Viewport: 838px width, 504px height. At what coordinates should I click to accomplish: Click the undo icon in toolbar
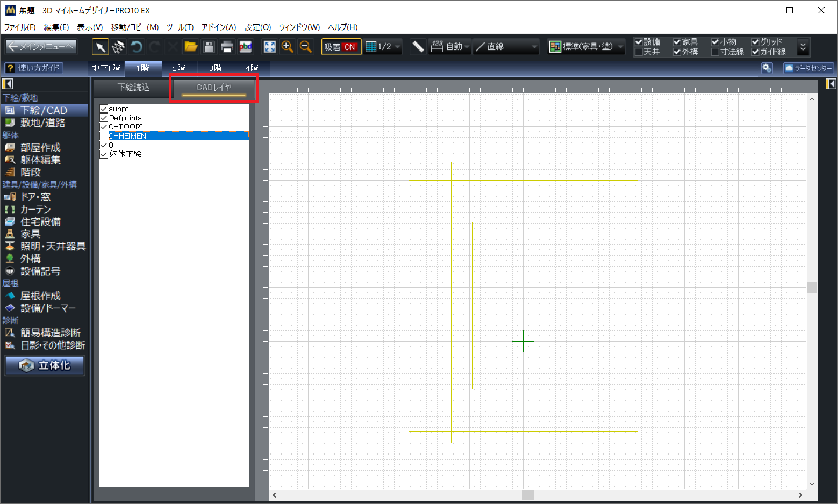pyautogui.click(x=137, y=47)
